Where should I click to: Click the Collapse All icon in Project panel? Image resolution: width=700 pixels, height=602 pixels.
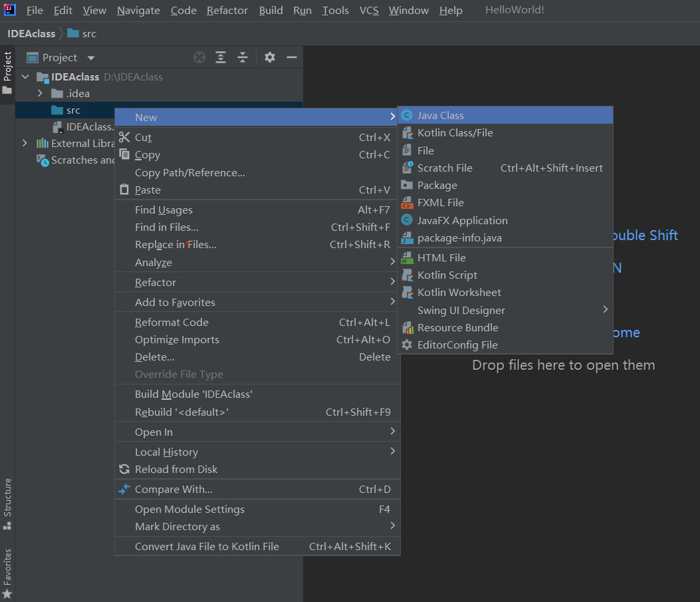[243, 58]
